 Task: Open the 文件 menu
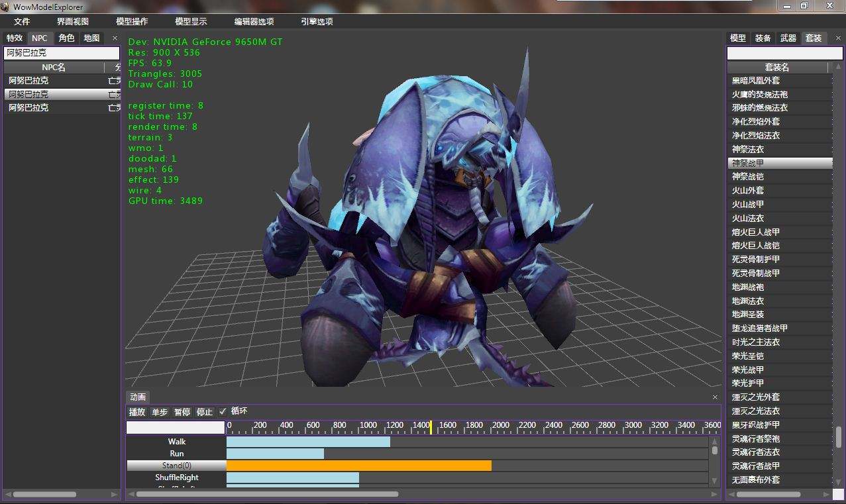point(22,21)
